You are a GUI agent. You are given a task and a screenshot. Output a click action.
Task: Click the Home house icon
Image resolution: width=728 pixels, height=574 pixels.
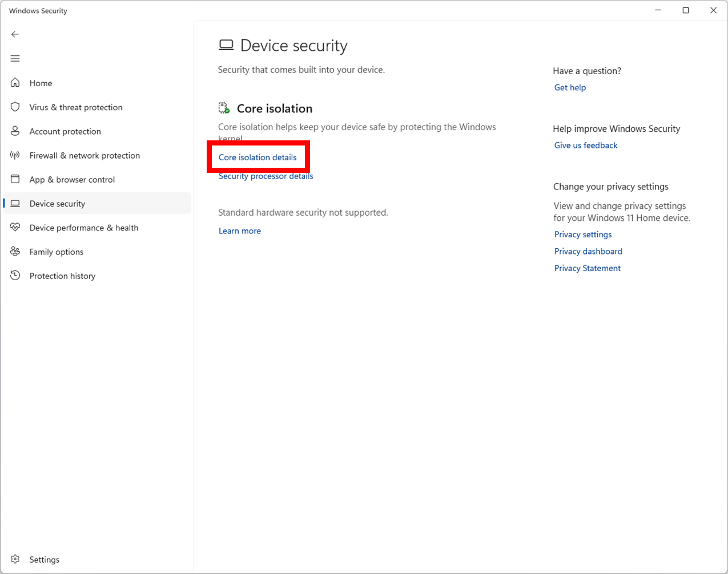pyautogui.click(x=15, y=83)
